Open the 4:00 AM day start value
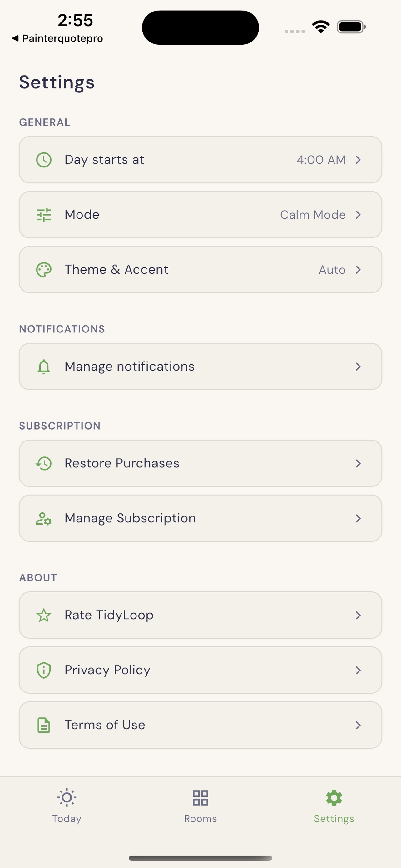401x868 pixels. (321, 160)
